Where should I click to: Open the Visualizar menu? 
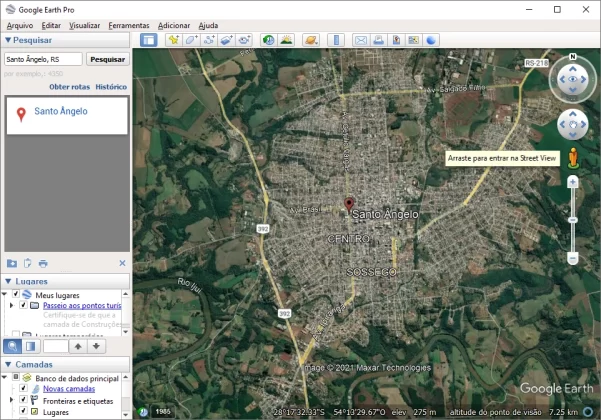pyautogui.click(x=84, y=25)
